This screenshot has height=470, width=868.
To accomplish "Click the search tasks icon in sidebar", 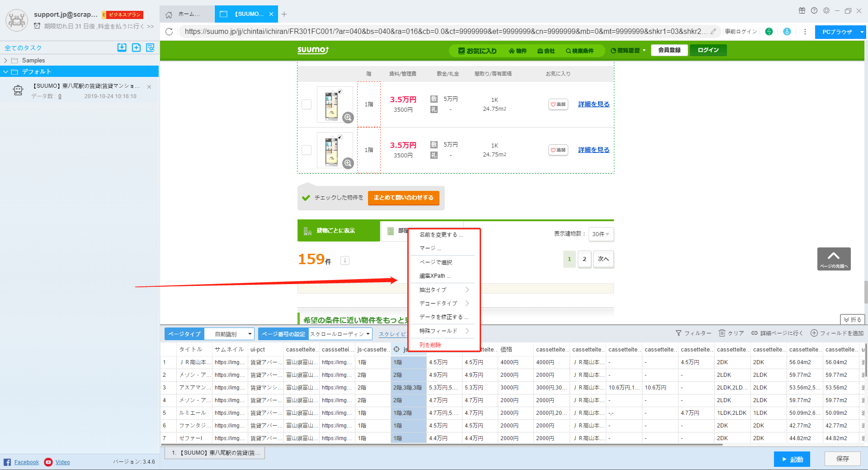I will point(150,47).
